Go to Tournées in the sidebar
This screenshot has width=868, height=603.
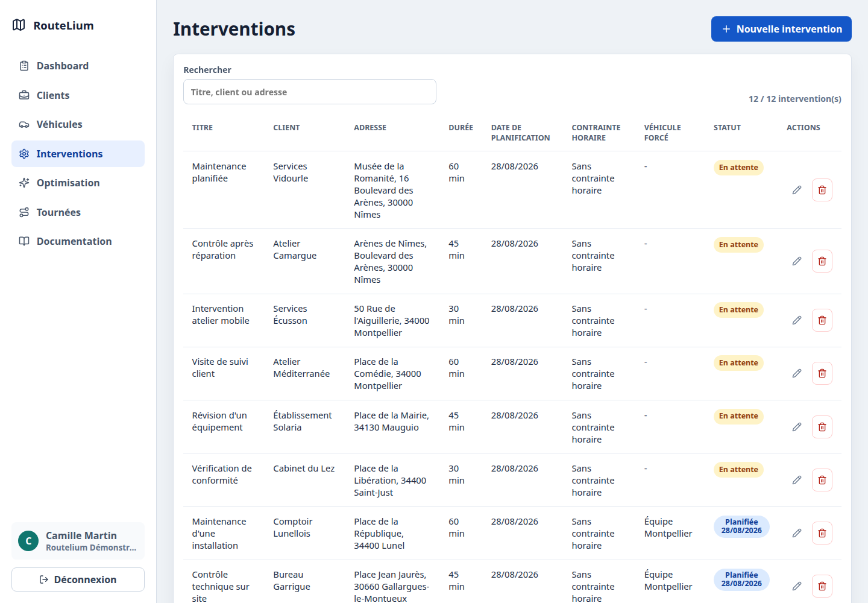(78, 212)
